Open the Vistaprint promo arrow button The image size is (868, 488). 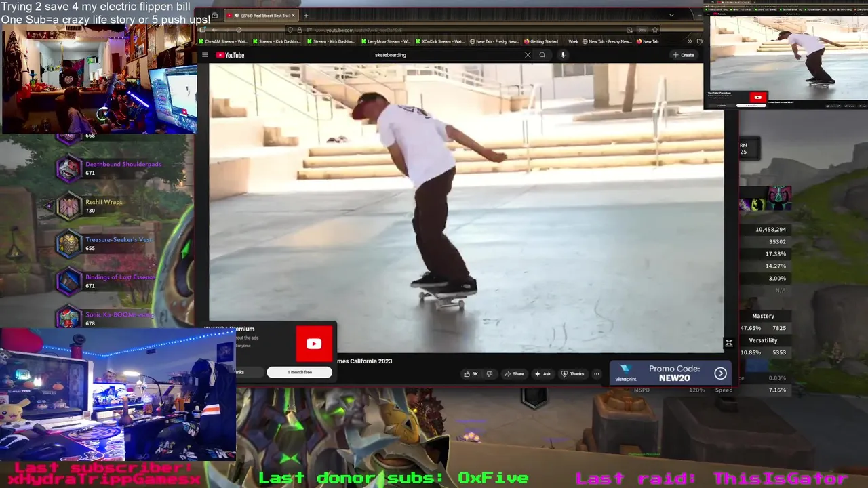point(720,373)
